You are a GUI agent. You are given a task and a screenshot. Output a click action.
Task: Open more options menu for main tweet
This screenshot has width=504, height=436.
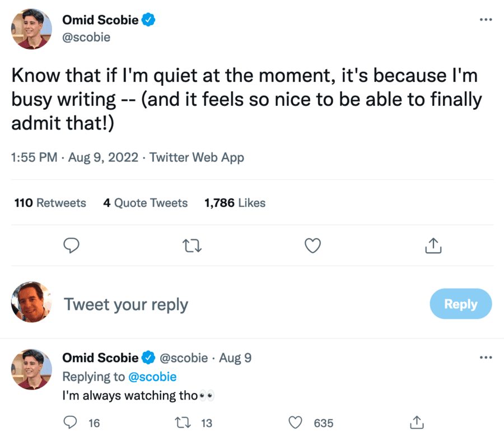tap(486, 20)
